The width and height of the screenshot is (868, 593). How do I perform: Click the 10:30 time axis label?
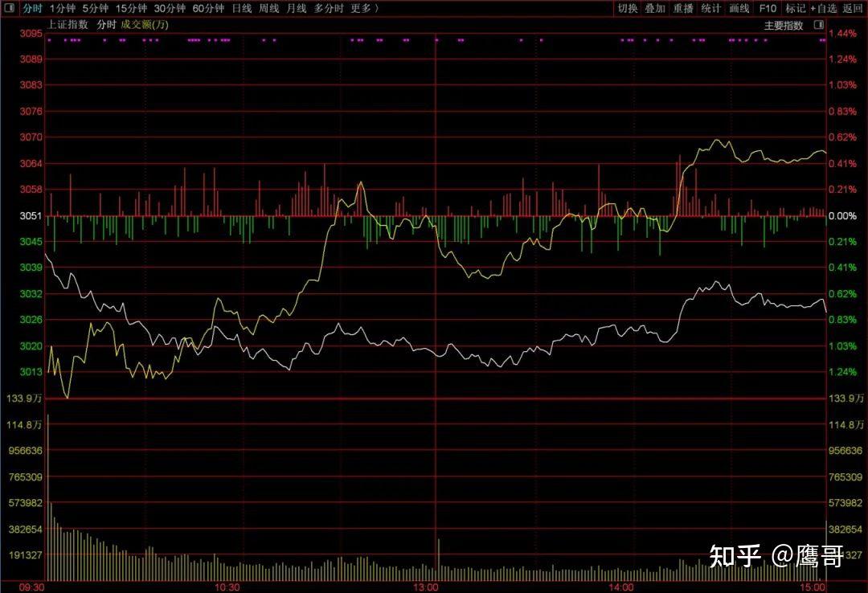pyautogui.click(x=227, y=587)
